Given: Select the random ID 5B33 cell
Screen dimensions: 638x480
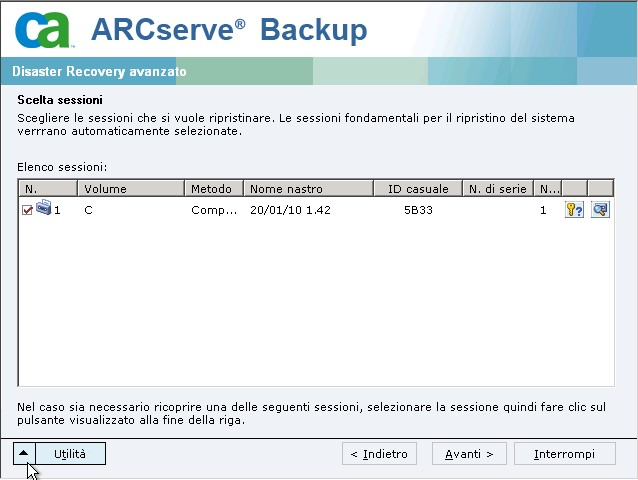Looking at the screenshot, I should 419,211.
